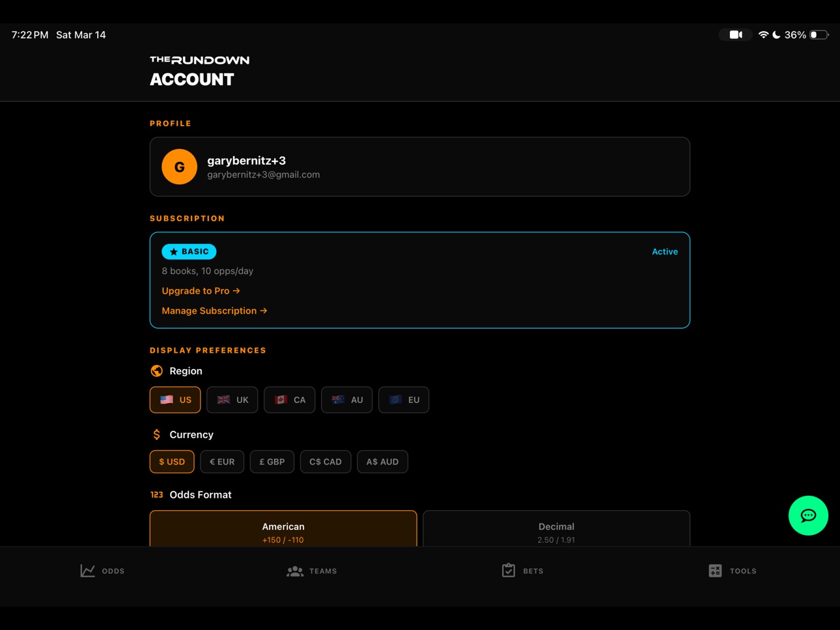Tap the 123 icon beside Odds Format

coord(156,495)
